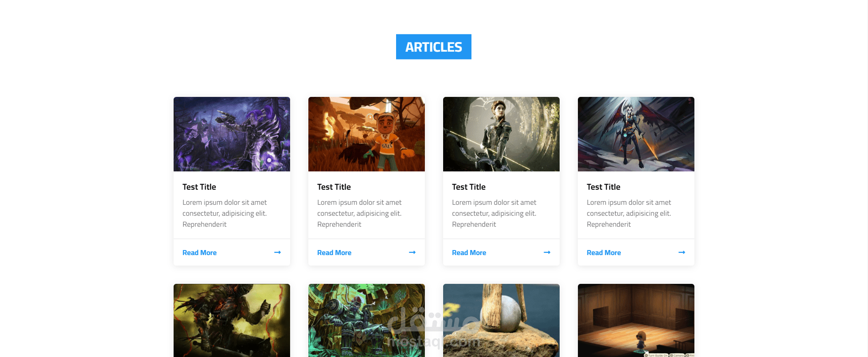Viewport: 868px width, 357px height.
Task: Open the orange cartoon tiger thumbnail
Action: 366,134
